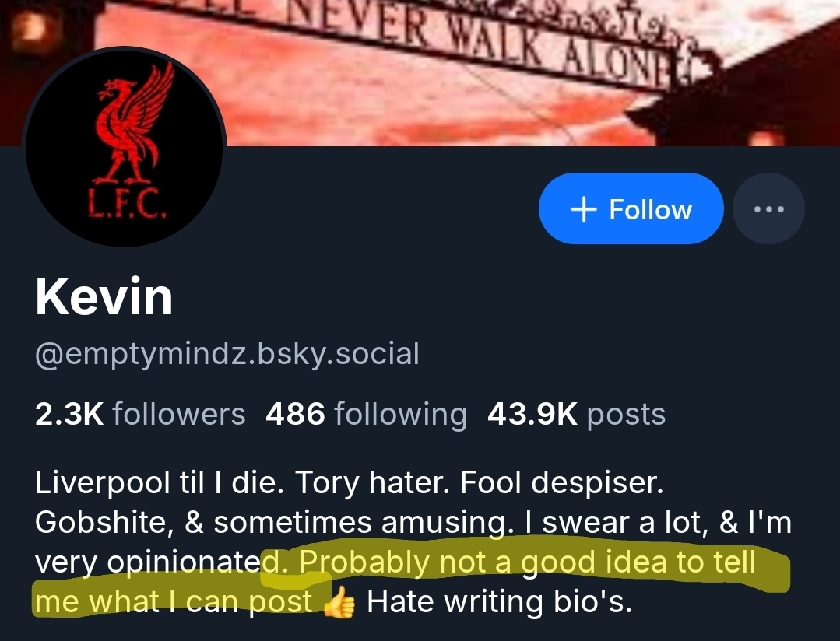This screenshot has width=840, height=641.
Task: Click the "Liverpool til I die" bio text
Action: [146, 483]
